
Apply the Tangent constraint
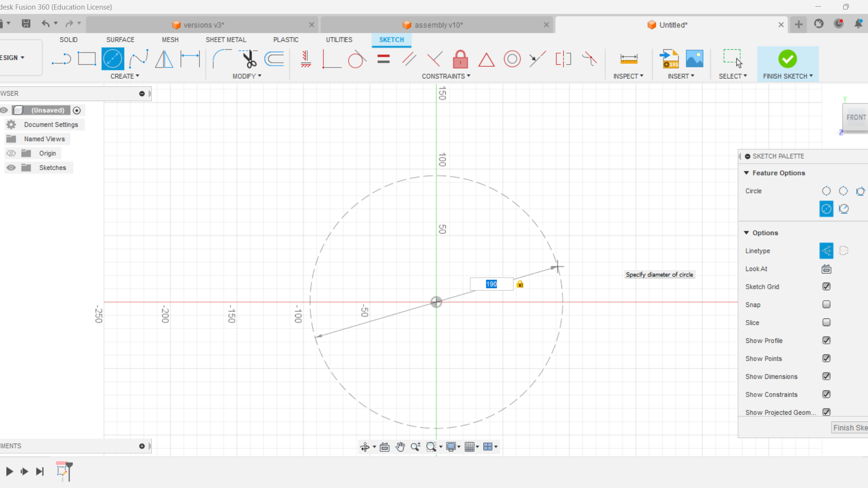click(x=357, y=58)
